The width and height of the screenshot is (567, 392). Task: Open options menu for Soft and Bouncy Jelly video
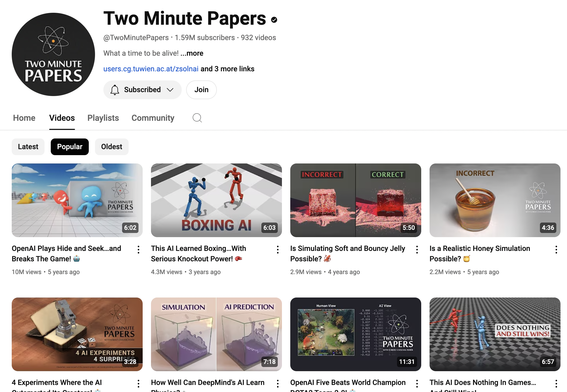pyautogui.click(x=417, y=250)
